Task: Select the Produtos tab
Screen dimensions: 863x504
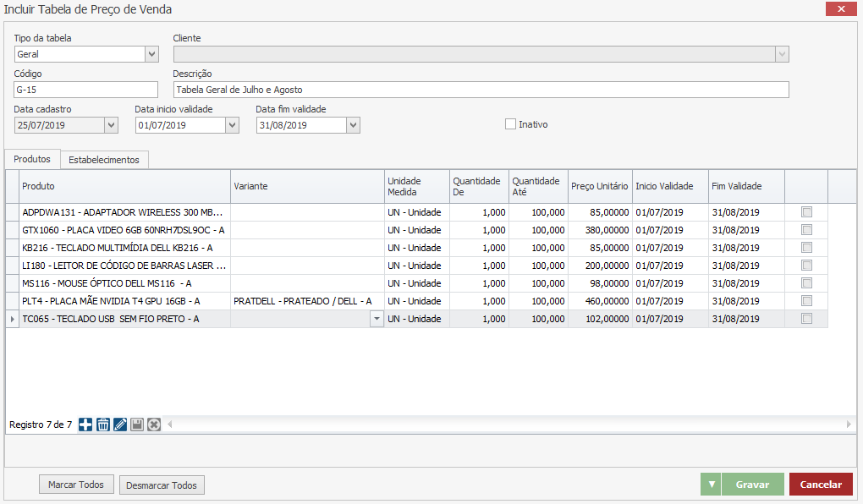Action: pos(32,159)
